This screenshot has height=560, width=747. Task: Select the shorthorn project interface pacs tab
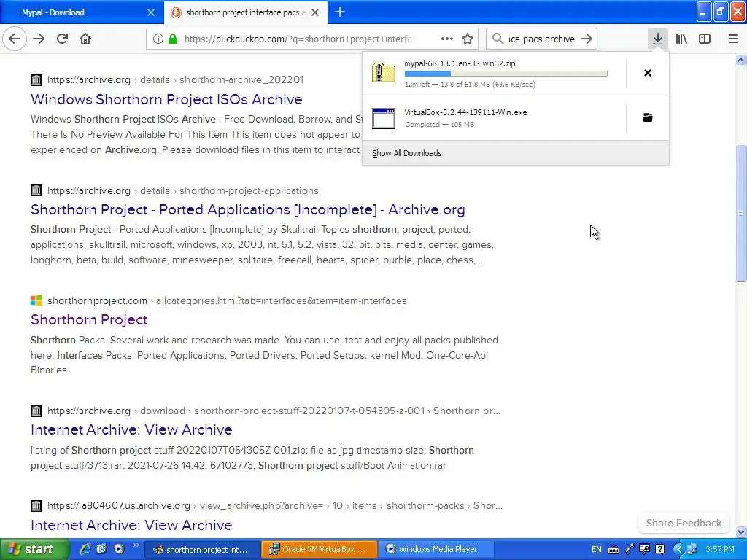coord(245,12)
